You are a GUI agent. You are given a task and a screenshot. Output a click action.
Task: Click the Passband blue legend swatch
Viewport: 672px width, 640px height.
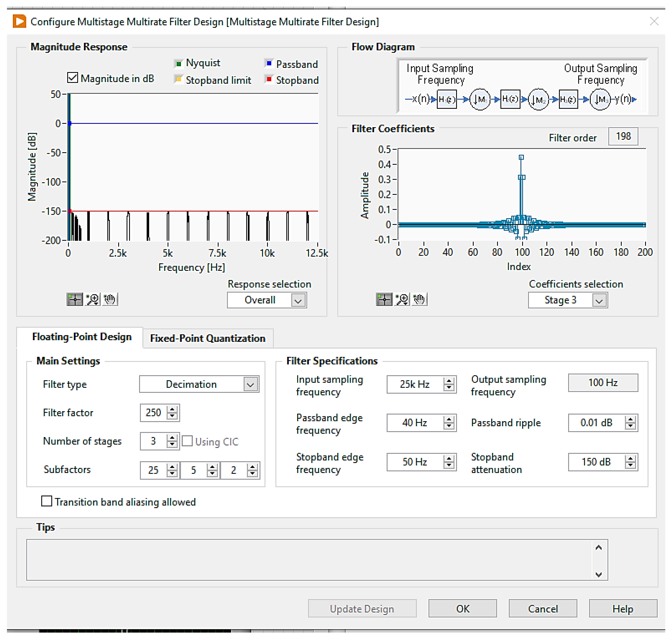[x=269, y=63]
